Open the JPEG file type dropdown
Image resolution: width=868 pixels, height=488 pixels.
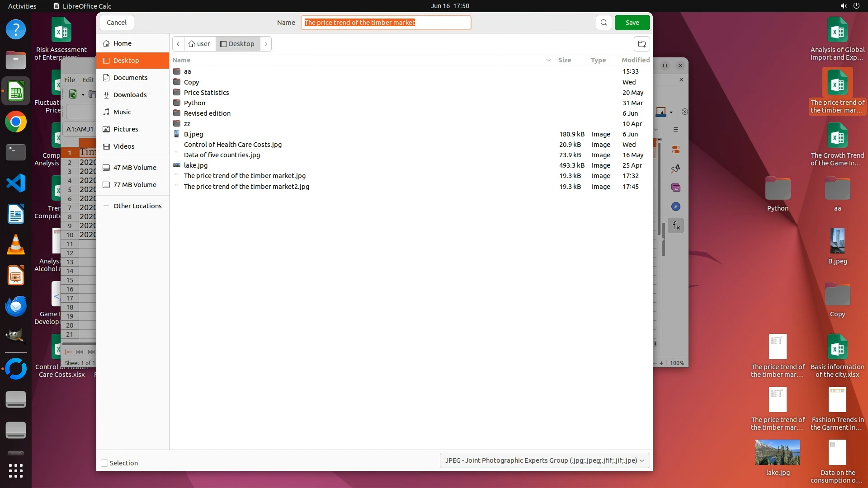[x=544, y=460]
